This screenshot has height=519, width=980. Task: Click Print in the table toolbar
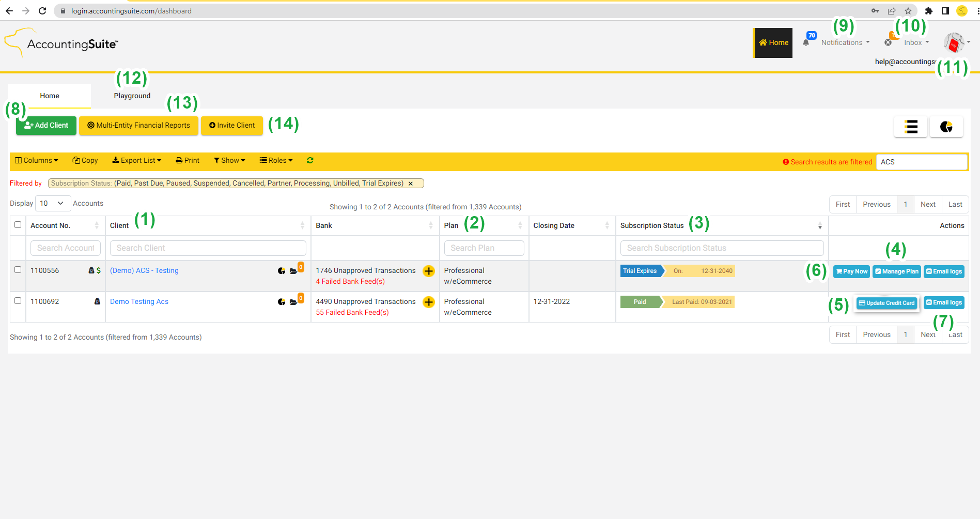(x=188, y=160)
